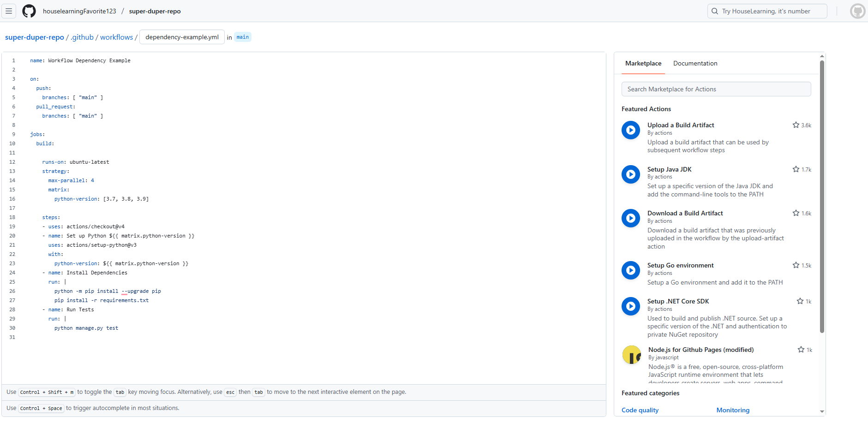
Task: Click the Setup .NET Core SDK icon
Action: (x=630, y=306)
